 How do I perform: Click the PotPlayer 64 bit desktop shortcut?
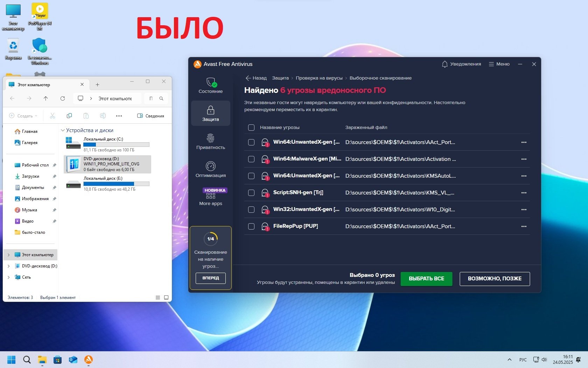[40, 16]
